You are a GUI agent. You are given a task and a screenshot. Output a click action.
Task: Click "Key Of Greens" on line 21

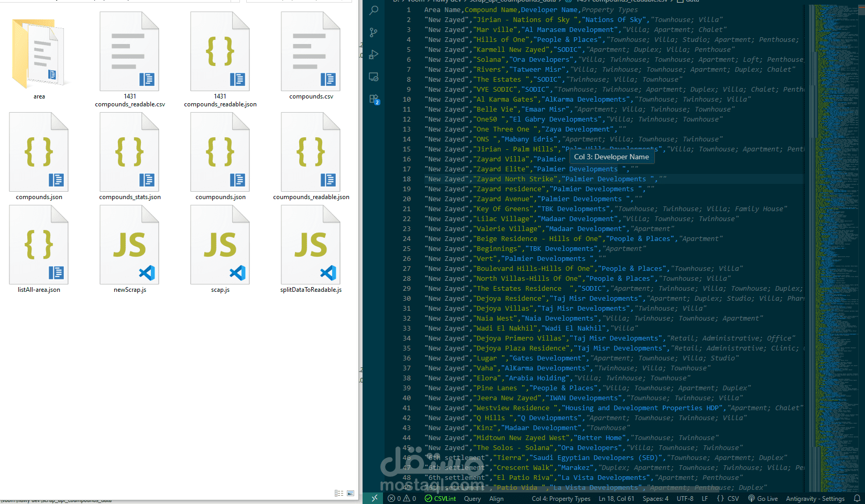pyautogui.click(x=503, y=209)
